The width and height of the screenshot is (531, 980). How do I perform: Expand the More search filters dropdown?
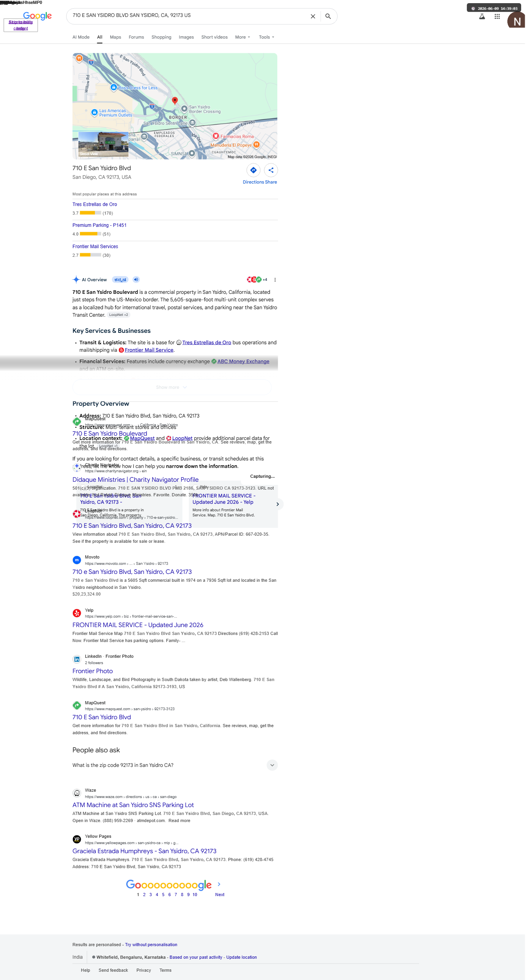click(x=243, y=37)
